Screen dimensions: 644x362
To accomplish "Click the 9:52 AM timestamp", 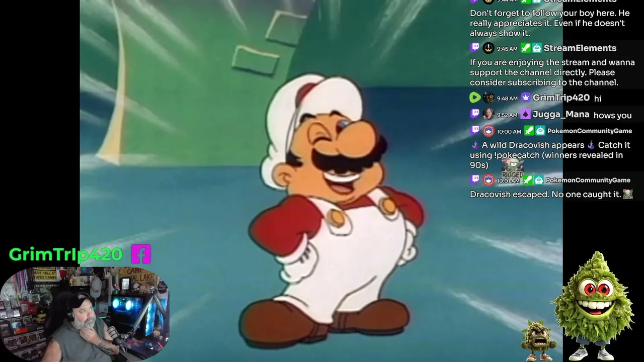I will (x=507, y=115).
